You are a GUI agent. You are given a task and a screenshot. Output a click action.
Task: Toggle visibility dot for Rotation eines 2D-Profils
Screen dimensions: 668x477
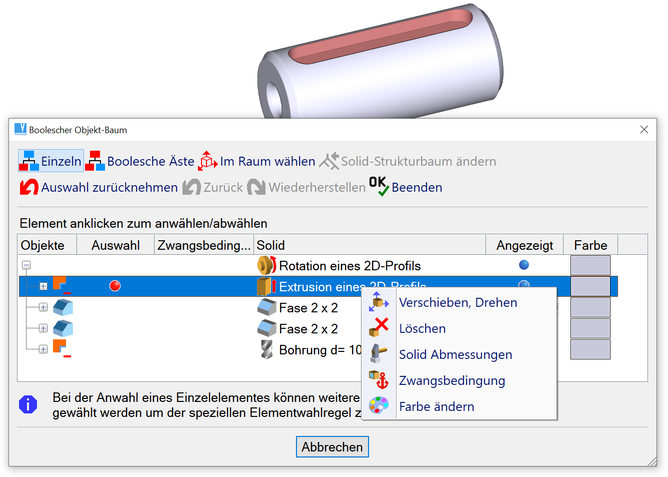[524, 265]
